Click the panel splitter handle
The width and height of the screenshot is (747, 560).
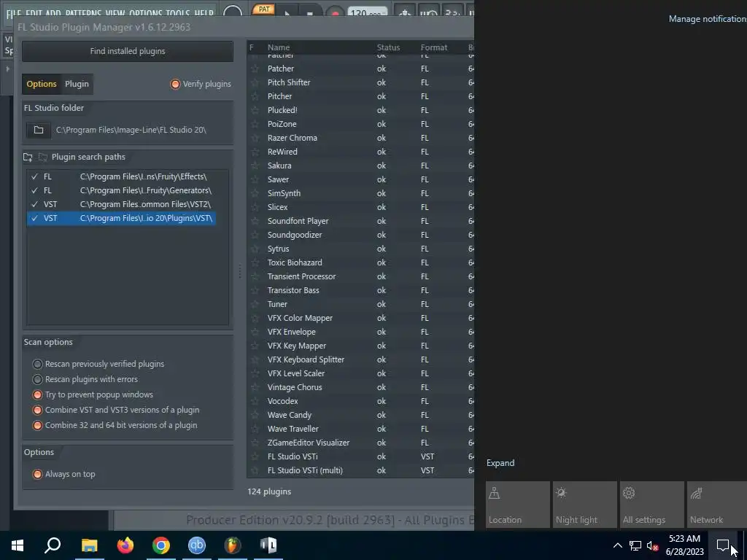pyautogui.click(x=239, y=271)
